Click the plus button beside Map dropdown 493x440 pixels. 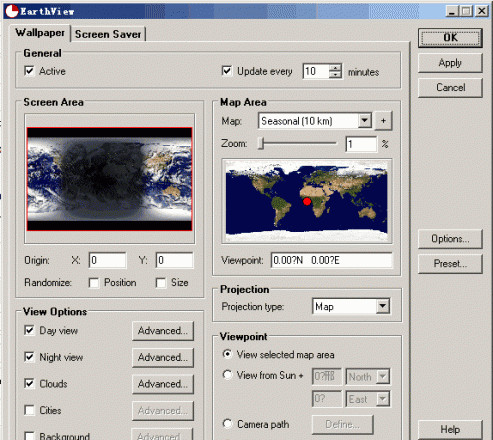click(383, 121)
